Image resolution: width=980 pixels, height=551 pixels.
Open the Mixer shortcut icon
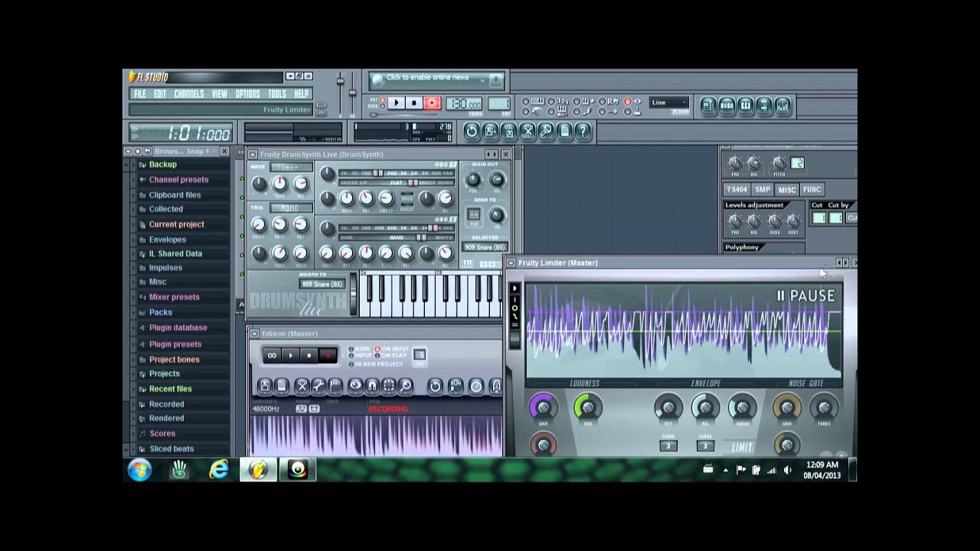point(782,106)
